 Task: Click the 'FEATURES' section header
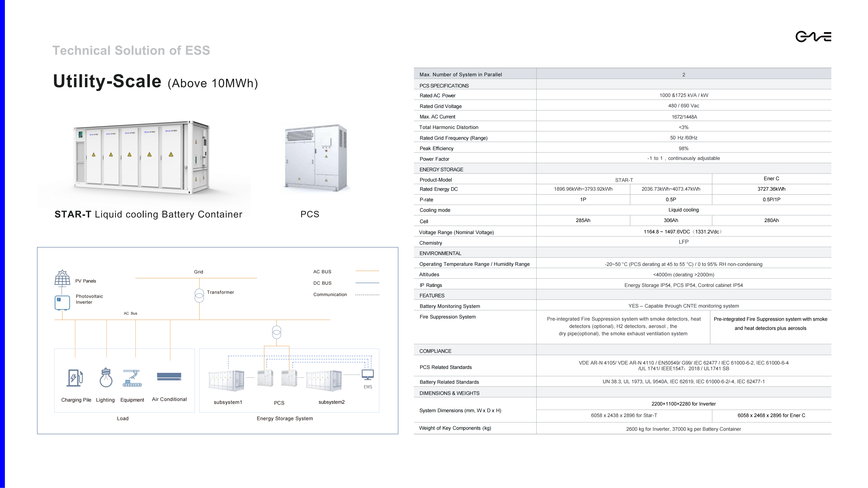tap(432, 296)
